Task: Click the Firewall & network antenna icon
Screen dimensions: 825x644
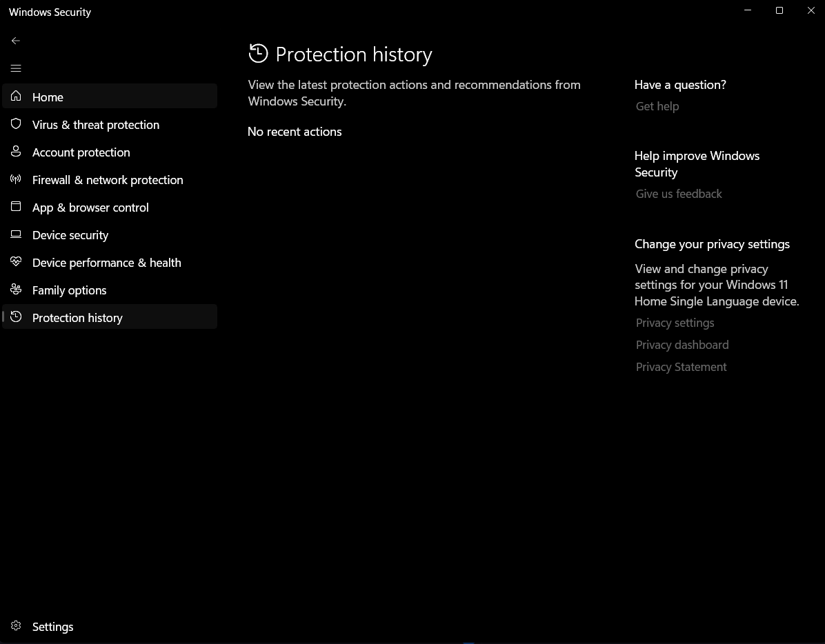Action: pos(16,179)
